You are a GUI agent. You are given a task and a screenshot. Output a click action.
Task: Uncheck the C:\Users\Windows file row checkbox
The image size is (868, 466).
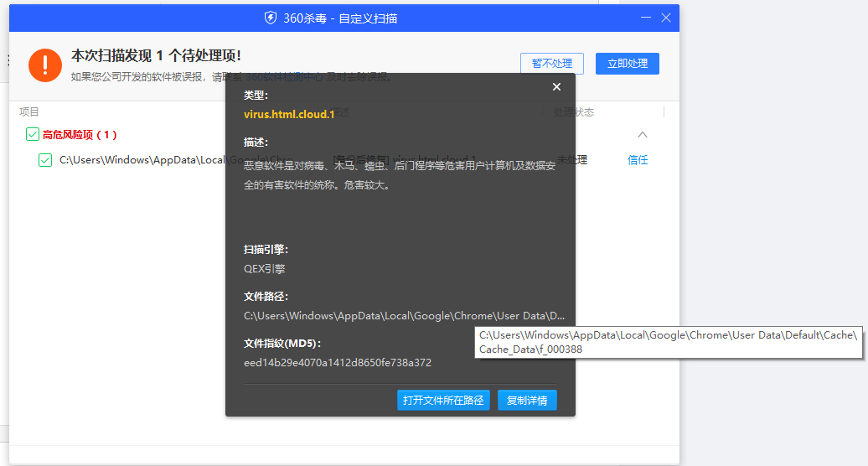[x=45, y=160]
